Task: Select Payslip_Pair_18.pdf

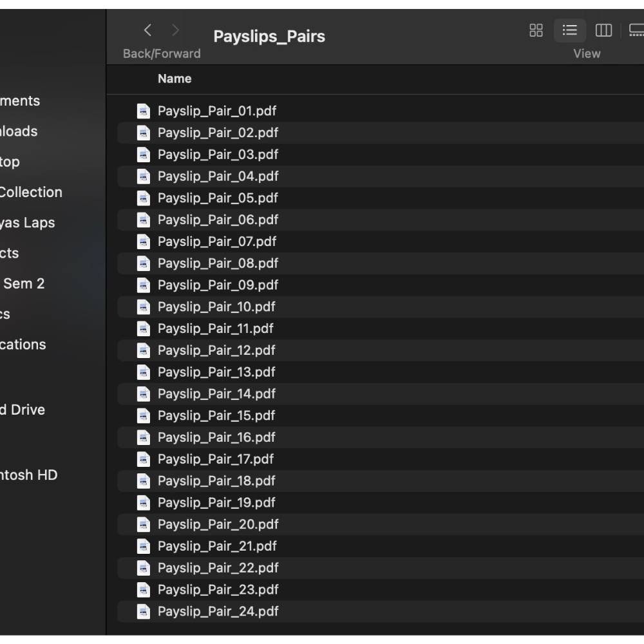Action: (216, 480)
